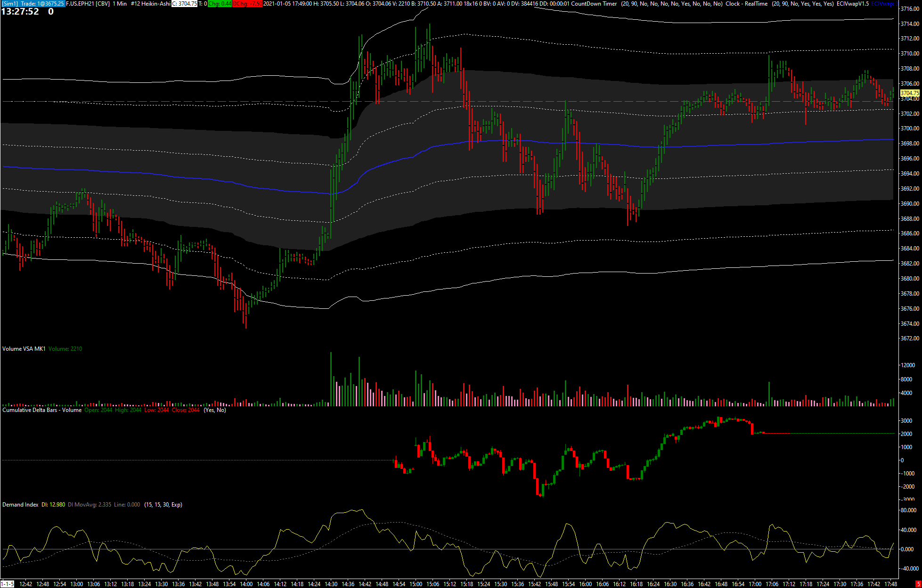Click the Volume VSA MK1 study label

[x=24, y=349]
